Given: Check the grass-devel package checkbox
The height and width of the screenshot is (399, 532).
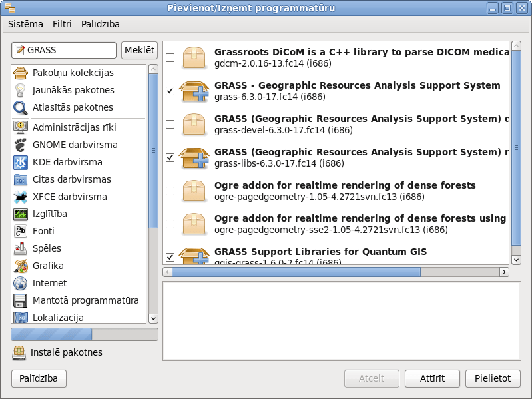Looking at the screenshot, I should (x=170, y=124).
